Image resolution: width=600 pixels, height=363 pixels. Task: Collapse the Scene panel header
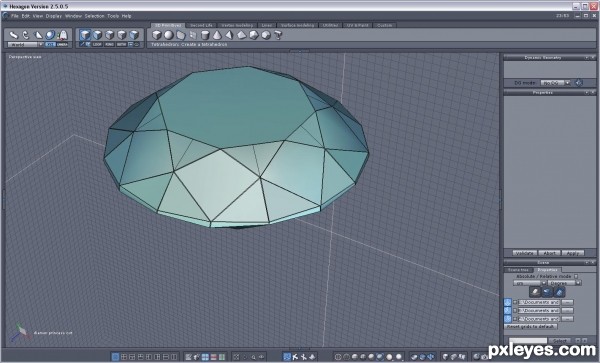click(586, 263)
